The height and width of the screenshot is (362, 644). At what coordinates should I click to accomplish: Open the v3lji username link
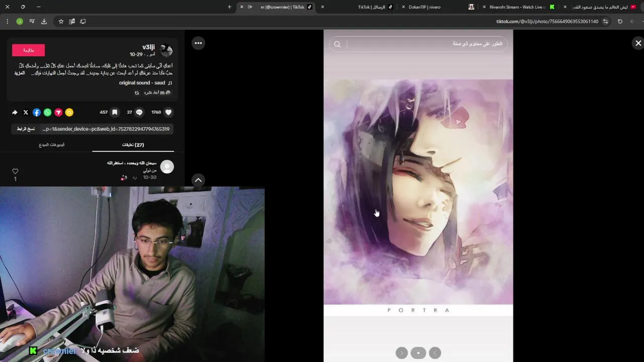coord(148,47)
